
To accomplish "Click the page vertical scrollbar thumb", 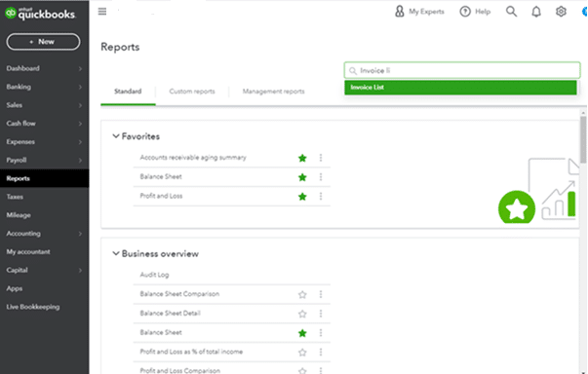I will coord(583,139).
